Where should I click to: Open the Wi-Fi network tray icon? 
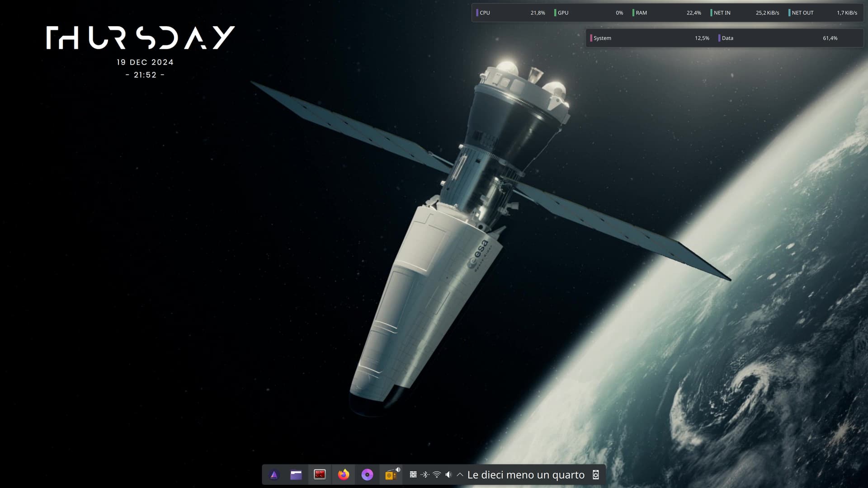437,474
